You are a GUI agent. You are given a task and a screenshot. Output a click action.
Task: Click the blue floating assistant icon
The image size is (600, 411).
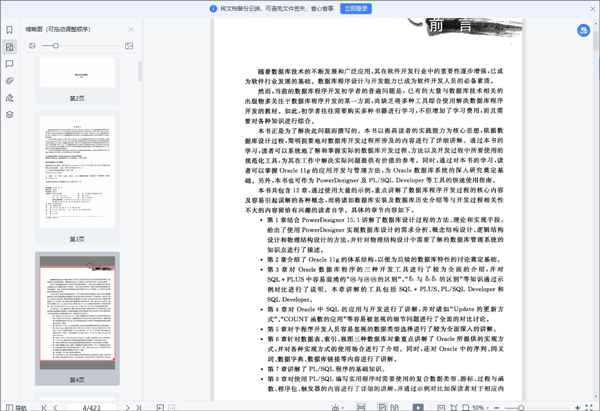point(583,31)
